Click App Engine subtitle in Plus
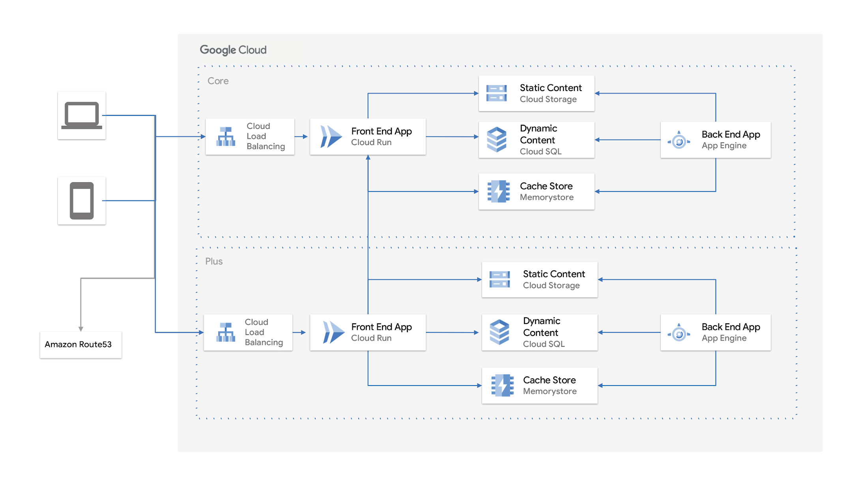Viewport: 868px width, 488px height. (724, 338)
